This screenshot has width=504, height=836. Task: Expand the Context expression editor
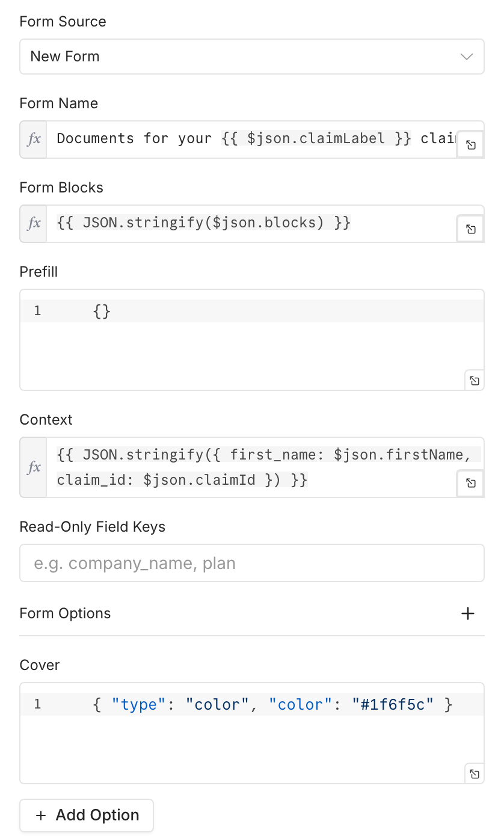pyautogui.click(x=471, y=483)
